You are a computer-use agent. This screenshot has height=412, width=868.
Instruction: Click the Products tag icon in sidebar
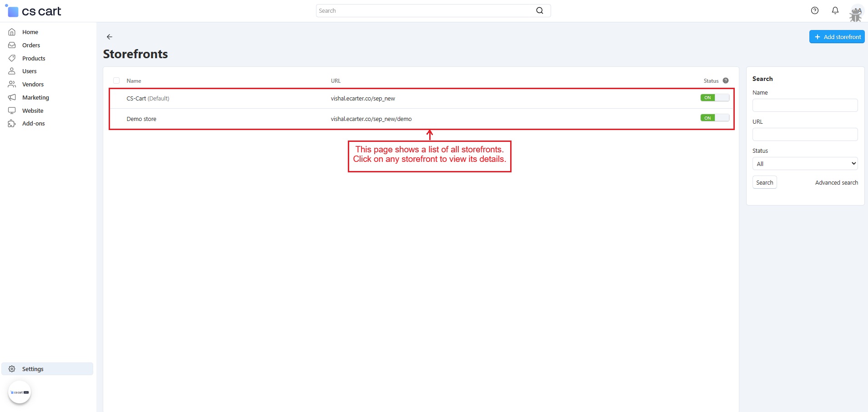point(12,58)
